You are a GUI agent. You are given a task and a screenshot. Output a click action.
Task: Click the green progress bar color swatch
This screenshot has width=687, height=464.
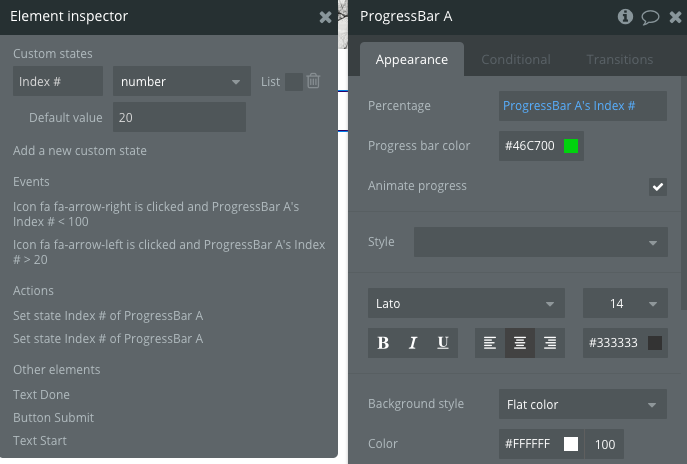pyautogui.click(x=571, y=147)
